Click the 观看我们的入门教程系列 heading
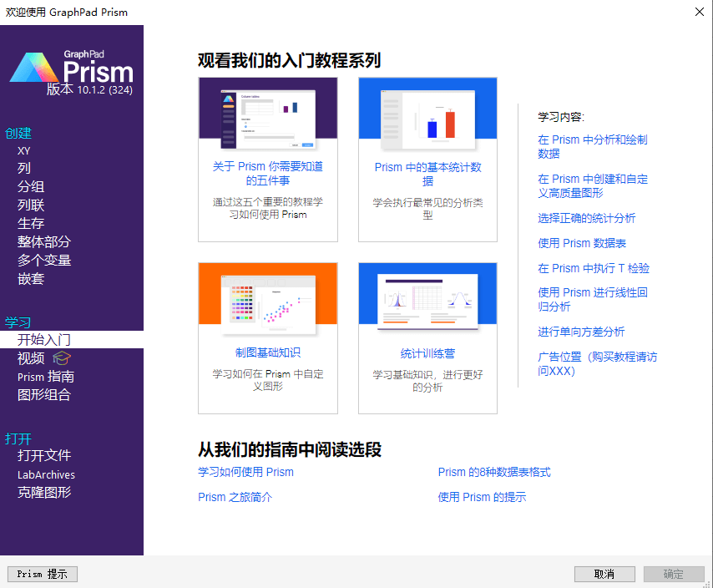 [x=289, y=60]
